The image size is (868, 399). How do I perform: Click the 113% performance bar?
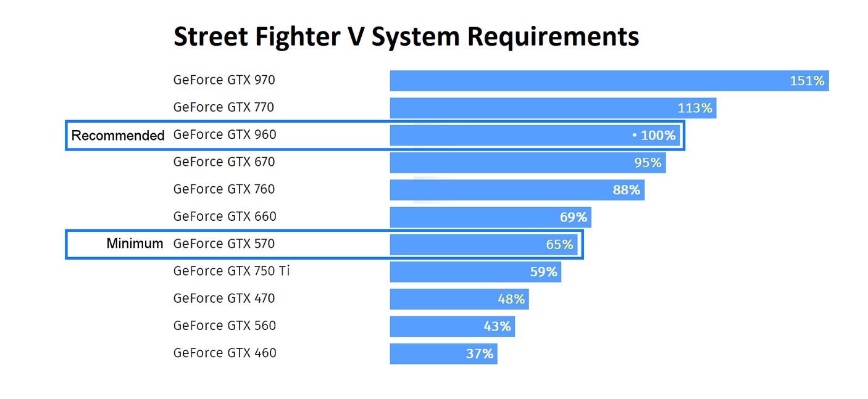(553, 108)
